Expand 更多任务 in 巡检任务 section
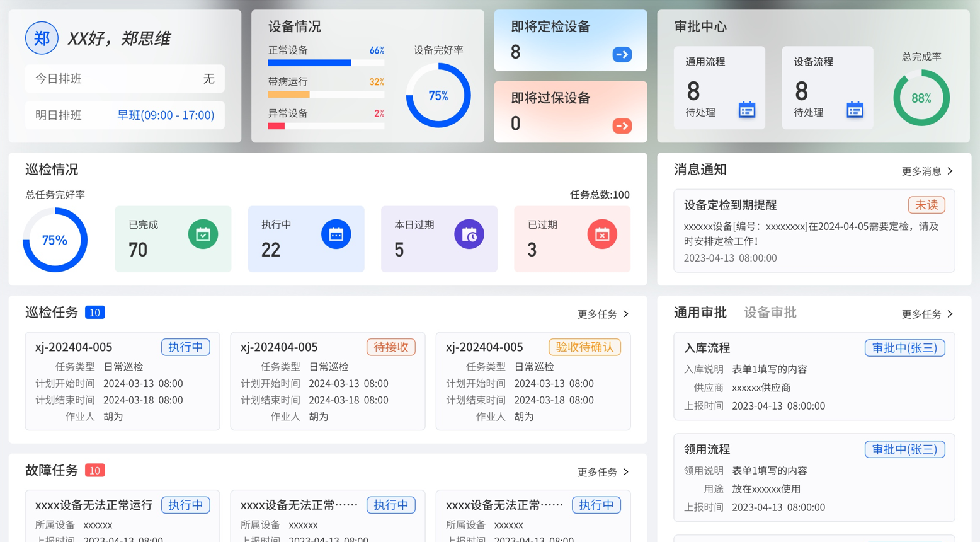This screenshot has height=542, width=980. point(603,314)
